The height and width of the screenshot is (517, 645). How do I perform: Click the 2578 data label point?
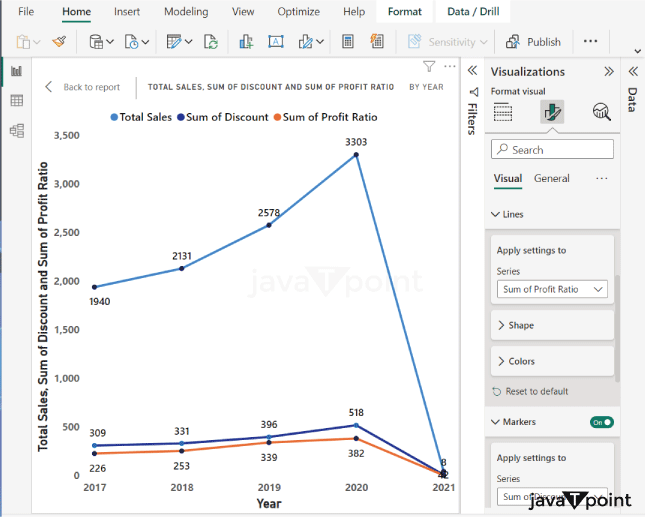coord(269,225)
